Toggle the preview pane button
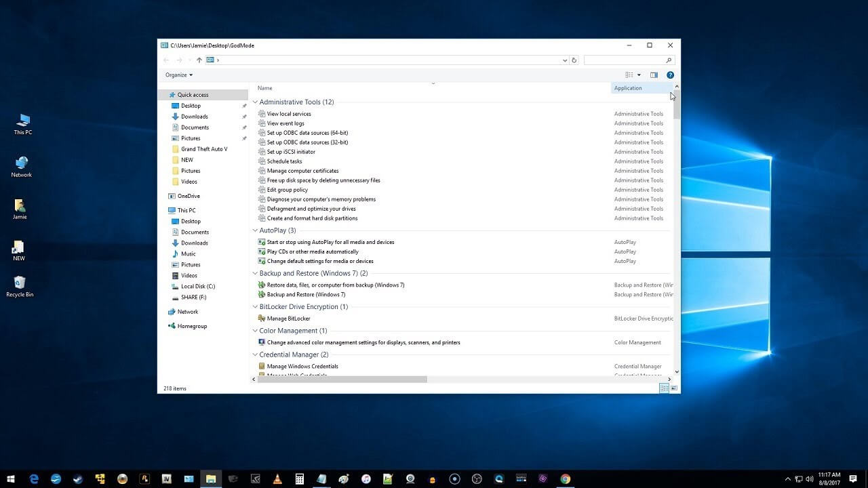The height and width of the screenshot is (488, 868). click(x=654, y=75)
